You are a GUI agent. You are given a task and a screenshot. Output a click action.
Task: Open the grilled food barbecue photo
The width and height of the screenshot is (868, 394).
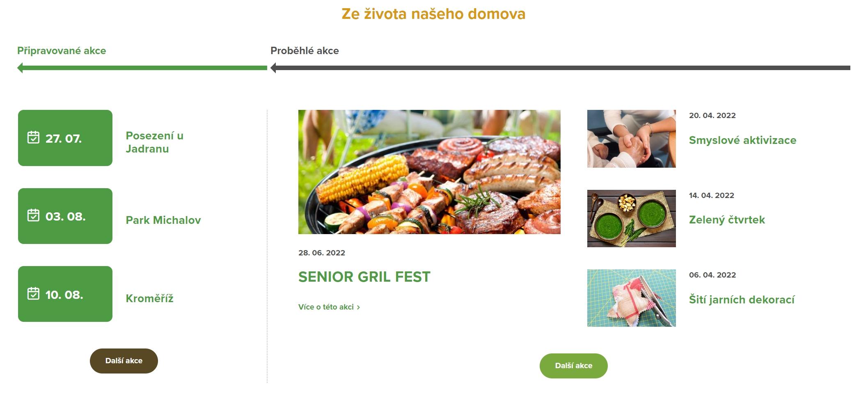(x=429, y=172)
